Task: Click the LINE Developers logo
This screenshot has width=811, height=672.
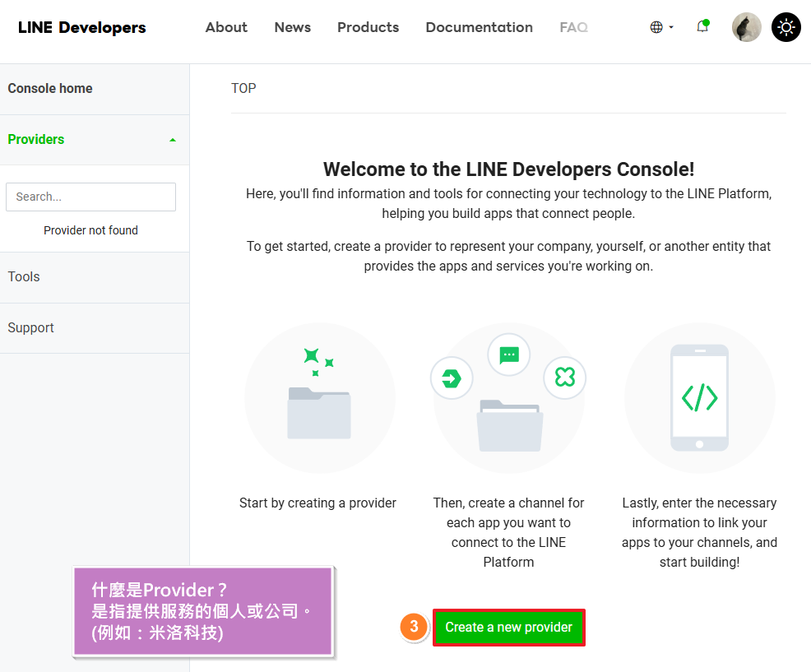Action: pyautogui.click(x=81, y=27)
